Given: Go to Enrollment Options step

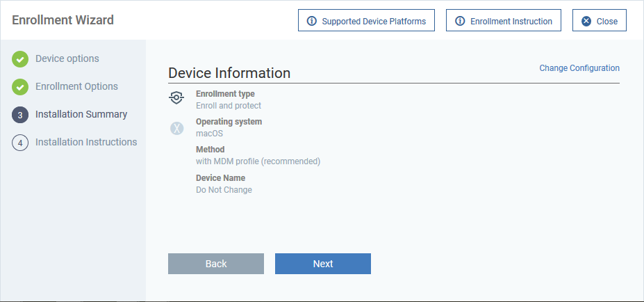Looking at the screenshot, I should [x=76, y=86].
